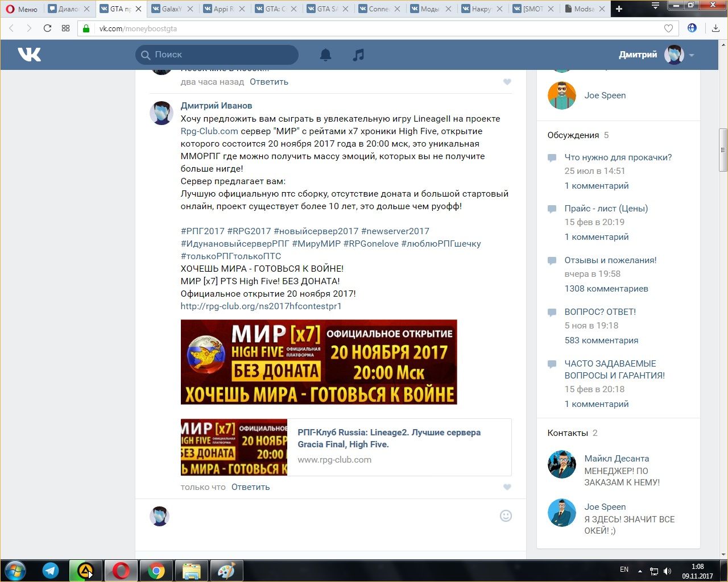Viewport: 728px width, 582px height.
Task: Focus the VK Поиск search field
Action: pos(217,55)
